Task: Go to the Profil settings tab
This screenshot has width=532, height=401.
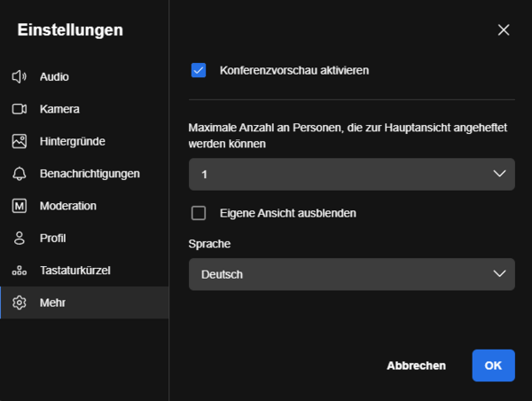Action: pyautogui.click(x=84, y=238)
